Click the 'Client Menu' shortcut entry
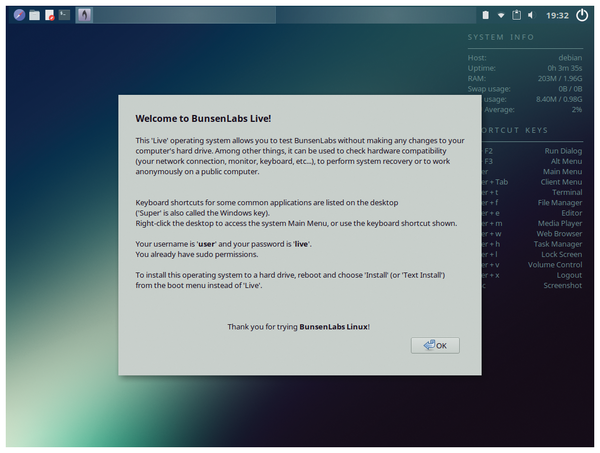Screen dimensions: 600x453 tap(561, 182)
